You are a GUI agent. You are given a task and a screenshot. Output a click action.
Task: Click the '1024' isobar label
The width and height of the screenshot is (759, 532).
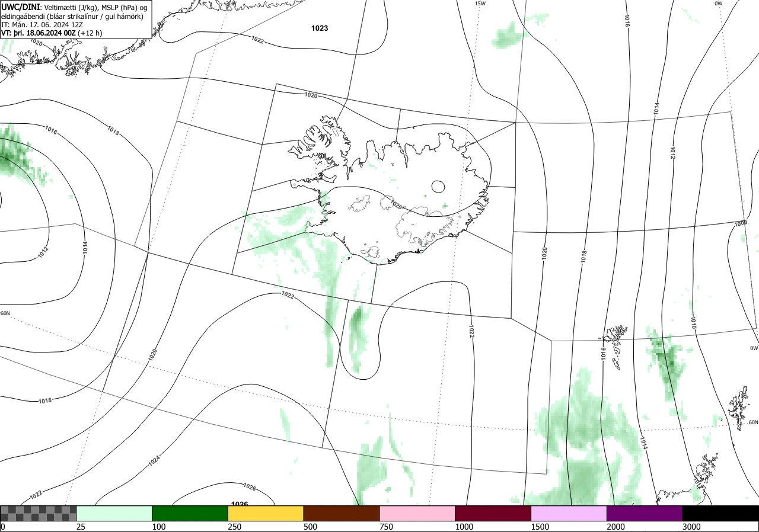coord(154,462)
